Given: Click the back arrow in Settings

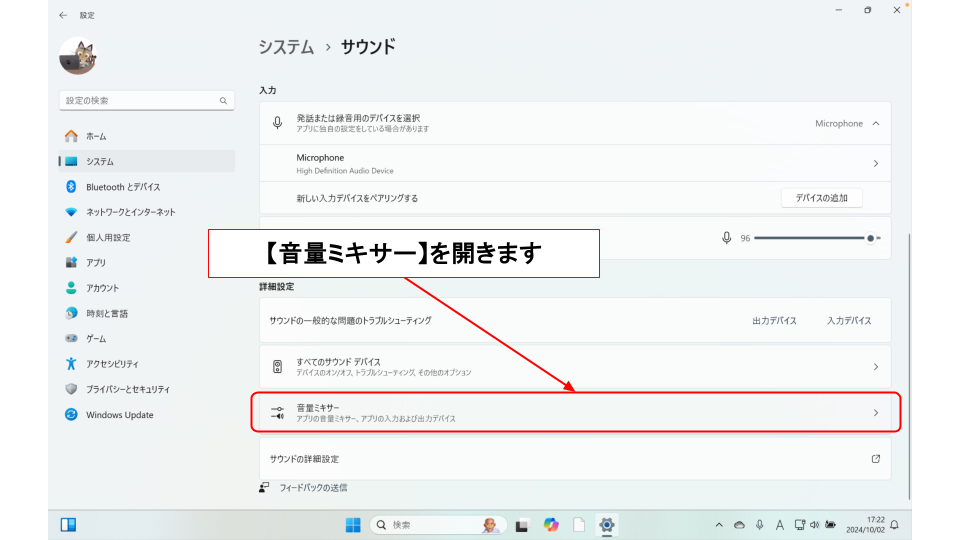Looking at the screenshot, I should 64,15.
